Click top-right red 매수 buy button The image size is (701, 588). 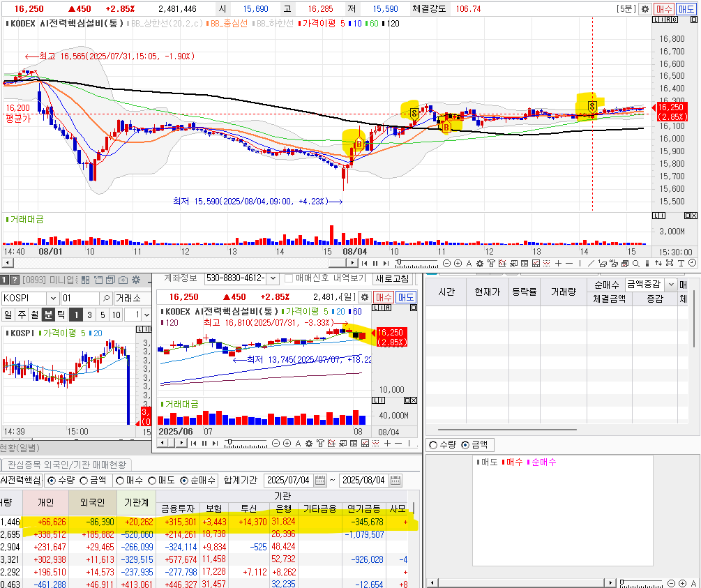[x=663, y=8]
